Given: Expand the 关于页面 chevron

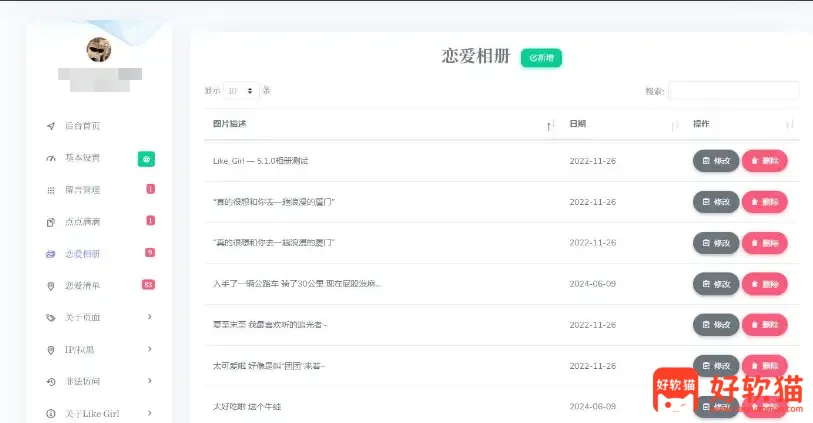Looking at the screenshot, I should click(149, 317).
